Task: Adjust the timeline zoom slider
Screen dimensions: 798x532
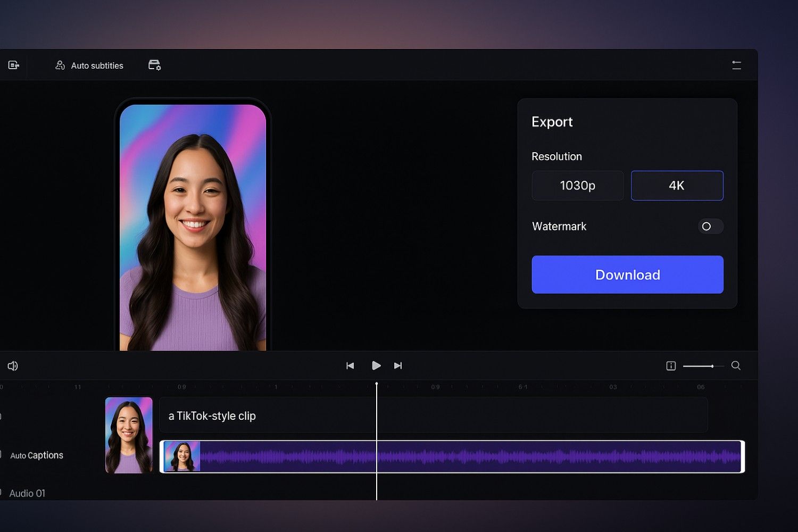Action: [x=703, y=366]
